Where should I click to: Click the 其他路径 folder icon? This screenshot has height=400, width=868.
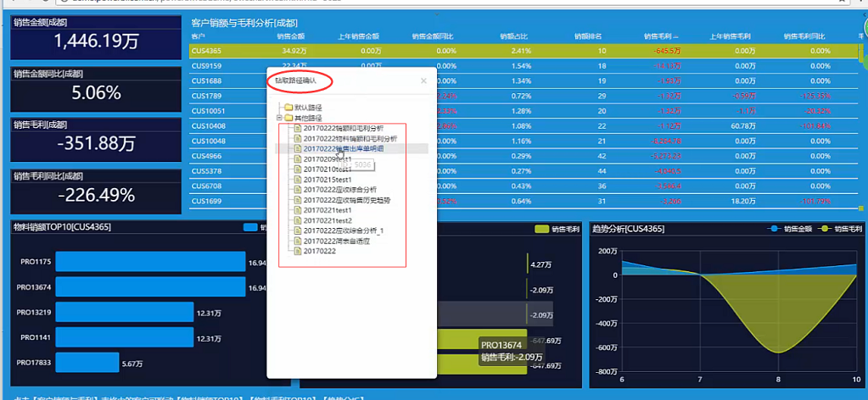tap(288, 118)
